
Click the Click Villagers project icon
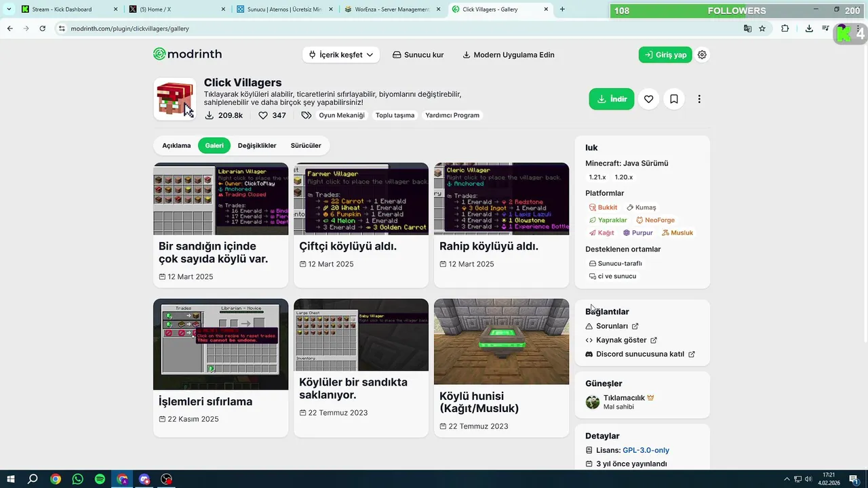coord(174,99)
